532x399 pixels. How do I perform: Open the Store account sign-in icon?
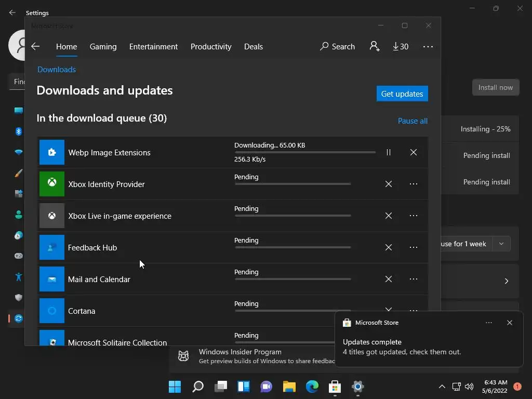tap(375, 46)
